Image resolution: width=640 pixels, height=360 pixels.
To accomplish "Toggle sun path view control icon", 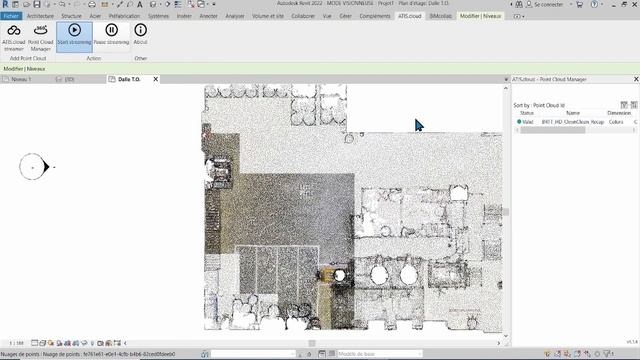I will pyautogui.click(x=51, y=343).
